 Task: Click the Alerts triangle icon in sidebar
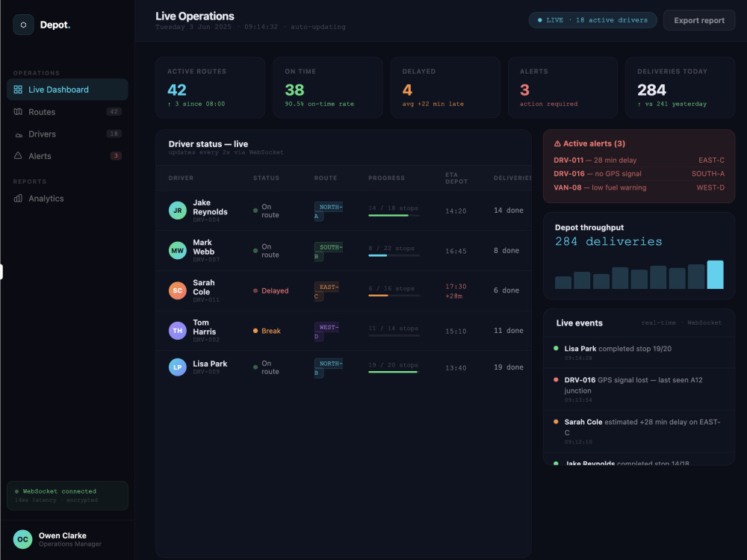tap(18, 156)
